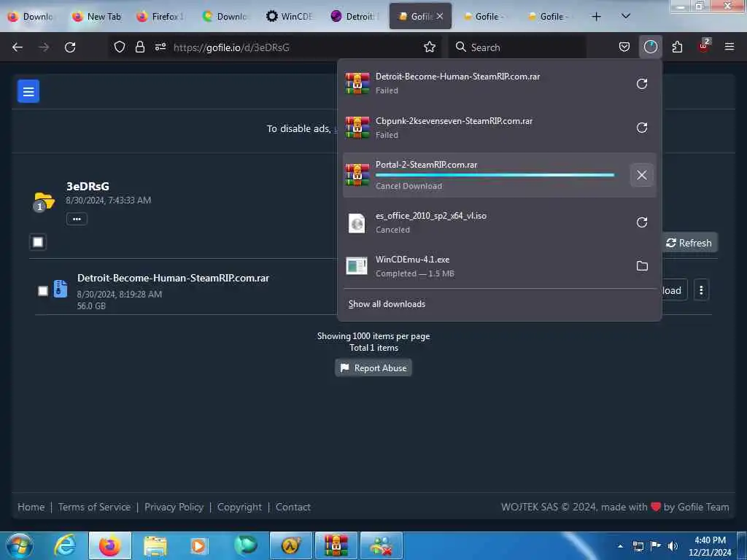Switch to Firefox tab
This screenshot has height=560, width=747.
161,16
